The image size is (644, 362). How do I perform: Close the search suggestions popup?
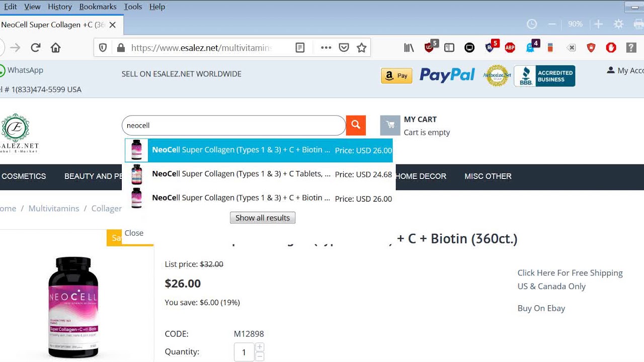134,233
